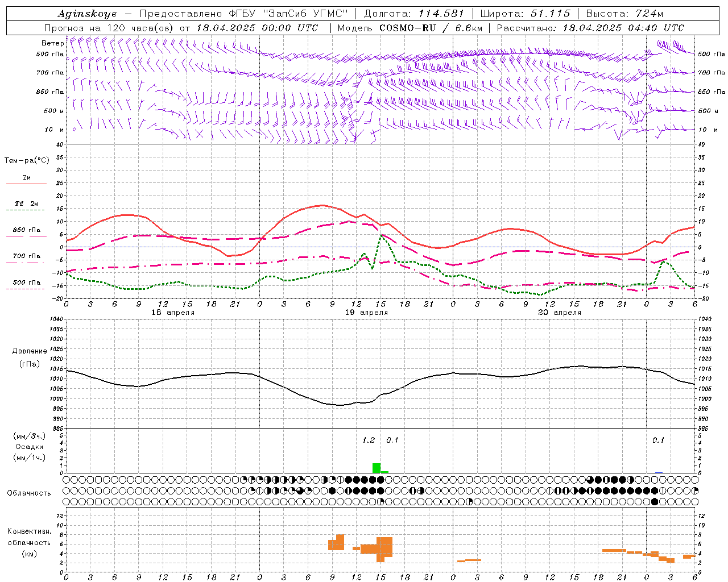
Task: Click '500 гПа' label in temperature legend
Action: tap(27, 282)
